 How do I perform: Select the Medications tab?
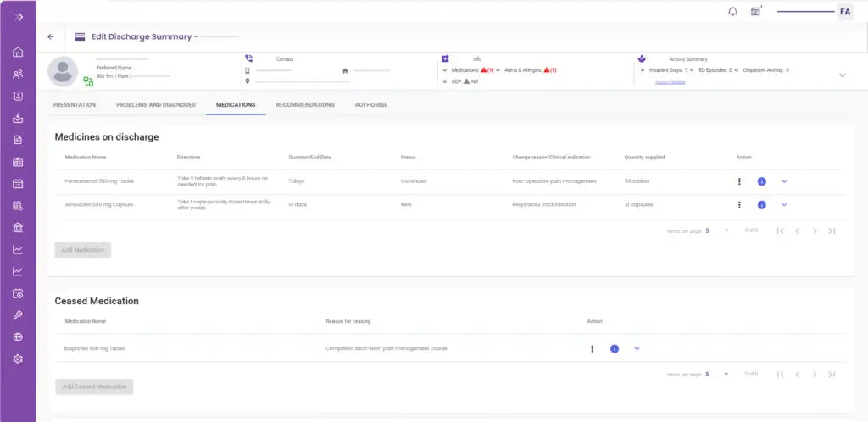coord(236,104)
